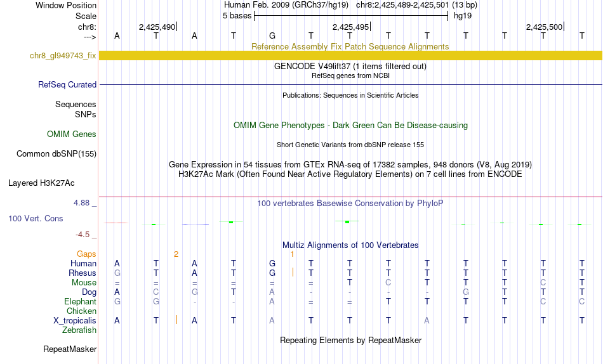Open the RefSeq Curated track label

[67, 84]
